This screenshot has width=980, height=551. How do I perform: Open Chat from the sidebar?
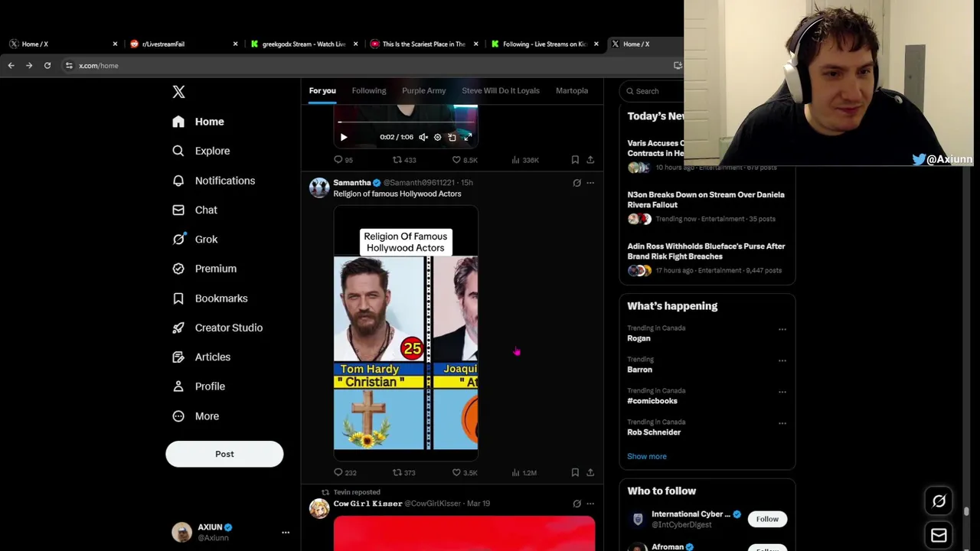195,210
